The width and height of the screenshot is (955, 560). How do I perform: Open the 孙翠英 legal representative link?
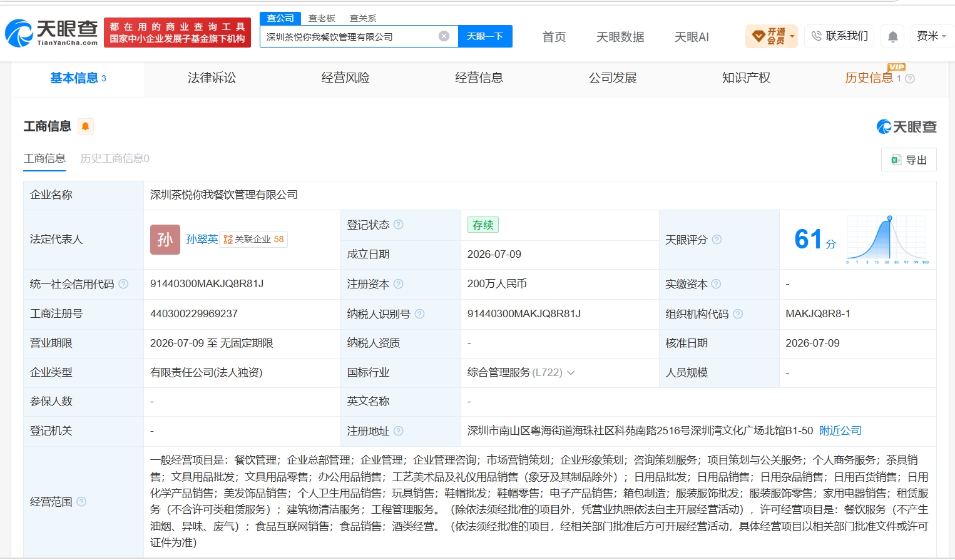click(202, 239)
